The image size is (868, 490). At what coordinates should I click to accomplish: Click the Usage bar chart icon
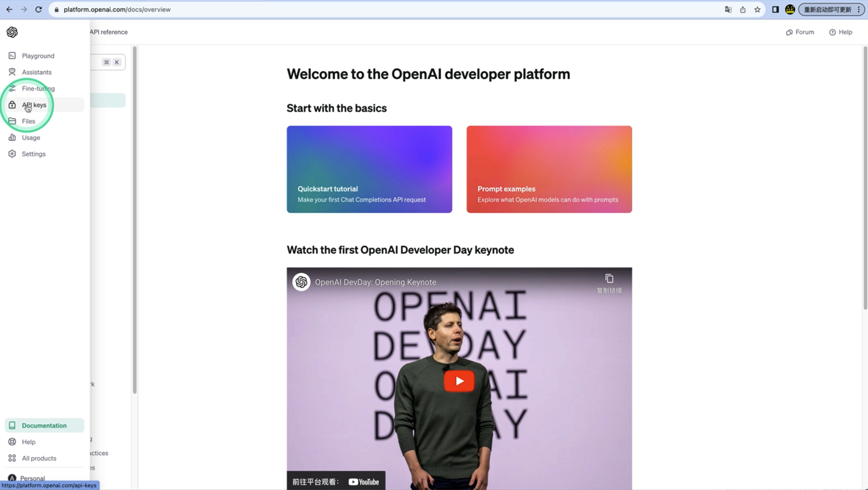point(12,138)
